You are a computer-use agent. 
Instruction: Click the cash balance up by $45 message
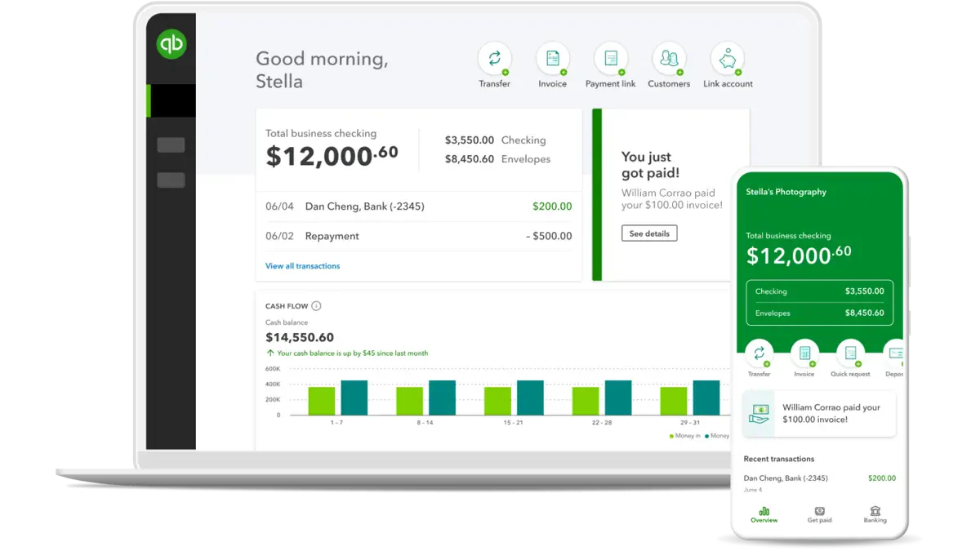[347, 353]
